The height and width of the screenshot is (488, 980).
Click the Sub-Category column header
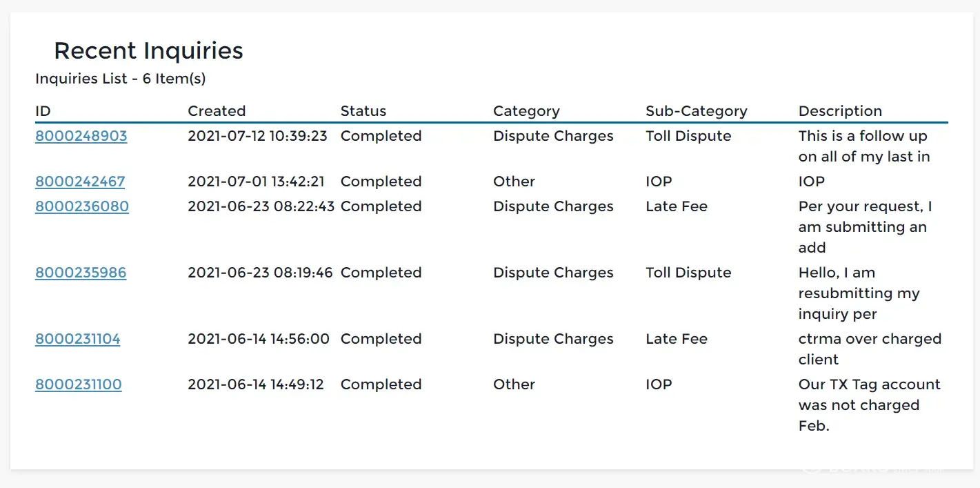[x=696, y=111]
